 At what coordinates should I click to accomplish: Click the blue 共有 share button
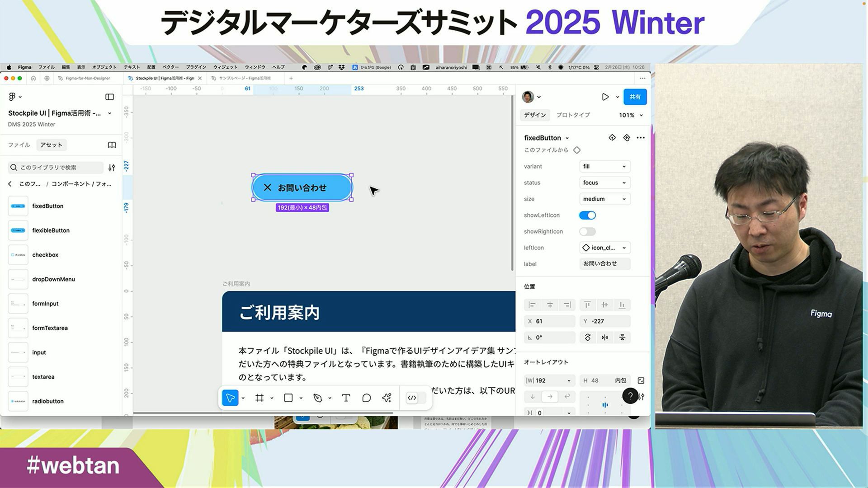(635, 97)
